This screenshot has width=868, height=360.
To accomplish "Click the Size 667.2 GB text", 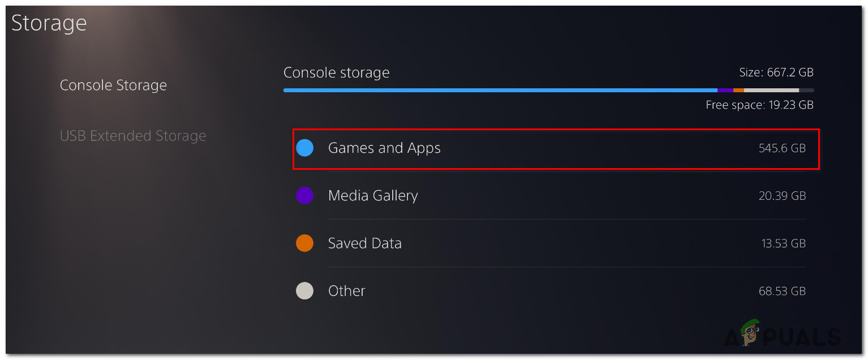I will coord(776,72).
